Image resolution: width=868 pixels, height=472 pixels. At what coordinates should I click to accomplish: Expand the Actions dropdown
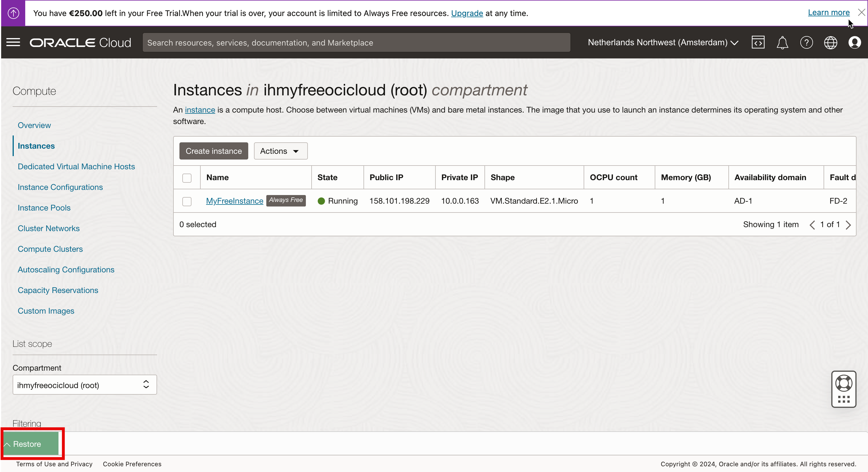(280, 151)
